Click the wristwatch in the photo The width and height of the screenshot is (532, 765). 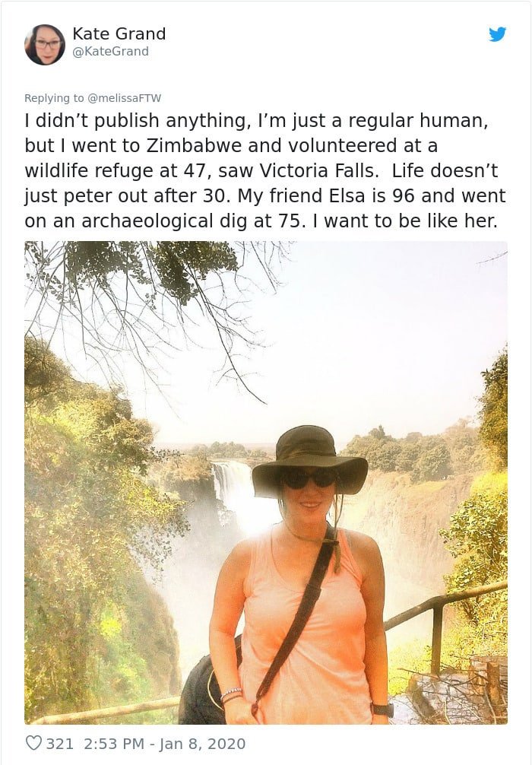coord(382,709)
